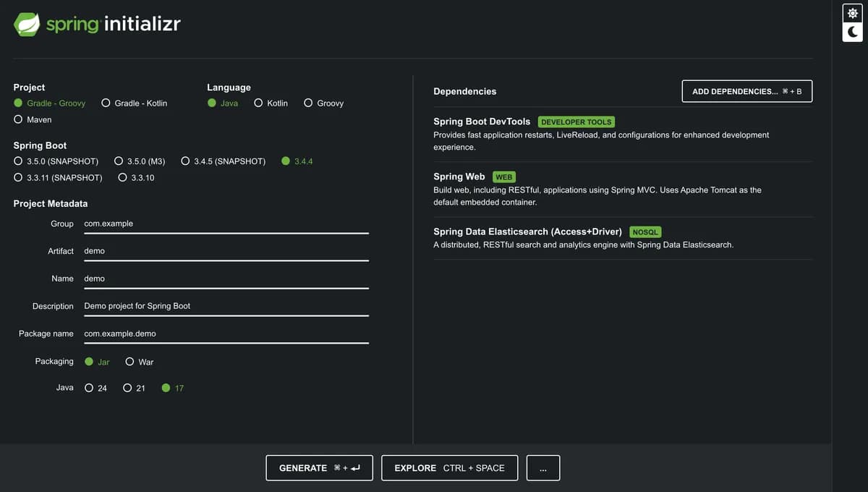Select Spring Boot 3.4.4 version
This screenshot has height=492, width=868.
pos(297,161)
